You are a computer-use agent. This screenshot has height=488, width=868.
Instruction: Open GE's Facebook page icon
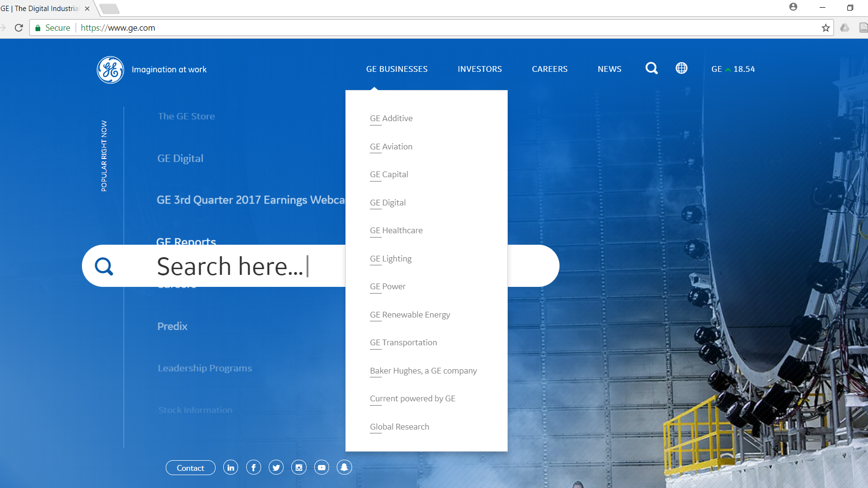[x=253, y=467]
